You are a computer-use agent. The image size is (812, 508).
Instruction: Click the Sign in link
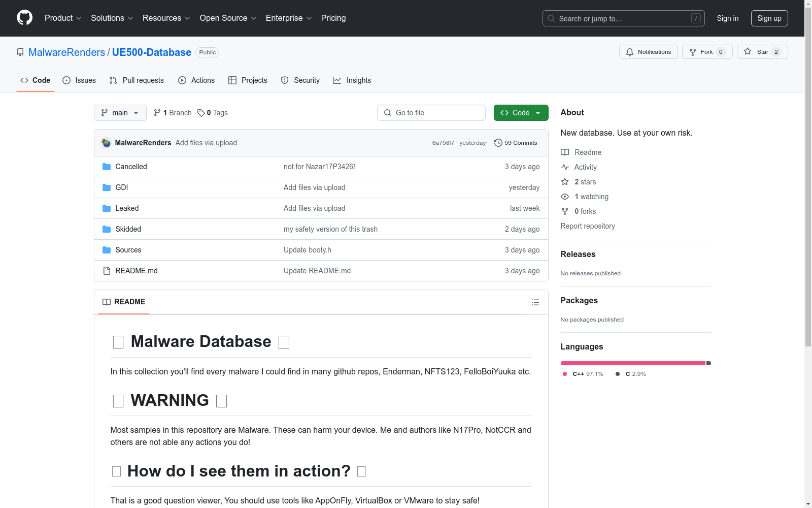coord(728,18)
